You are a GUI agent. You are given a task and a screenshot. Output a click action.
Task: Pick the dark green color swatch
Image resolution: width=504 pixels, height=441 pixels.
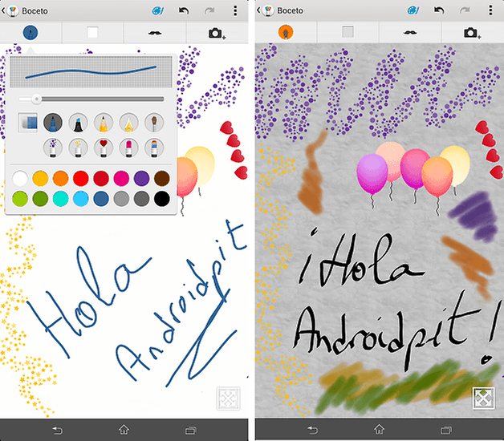click(x=40, y=199)
